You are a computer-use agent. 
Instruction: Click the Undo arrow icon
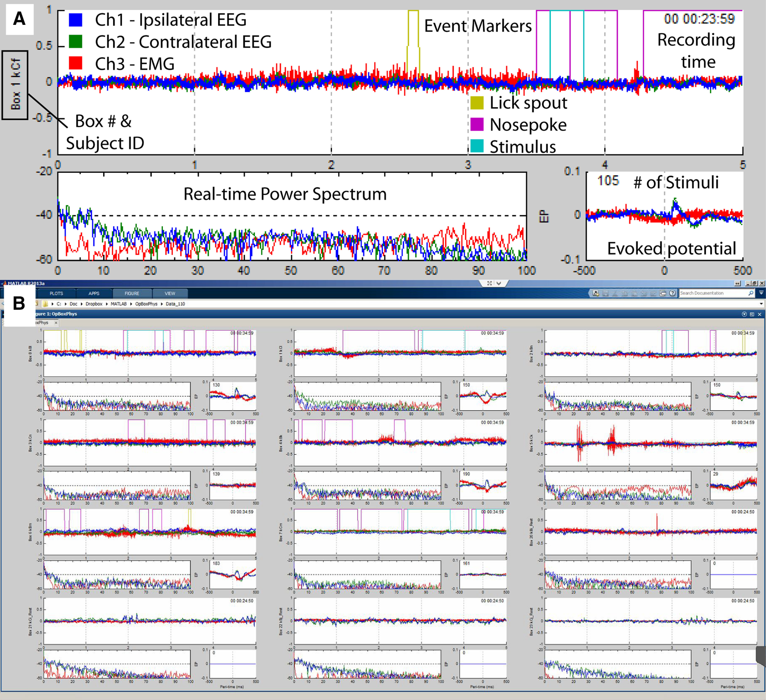(x=644, y=293)
